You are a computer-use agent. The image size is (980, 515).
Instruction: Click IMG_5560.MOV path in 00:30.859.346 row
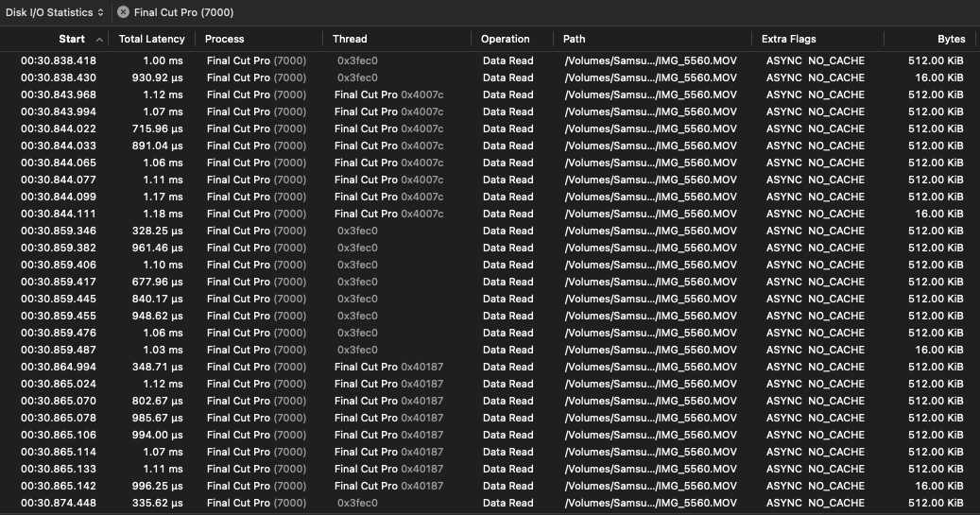pyautogui.click(x=650, y=231)
